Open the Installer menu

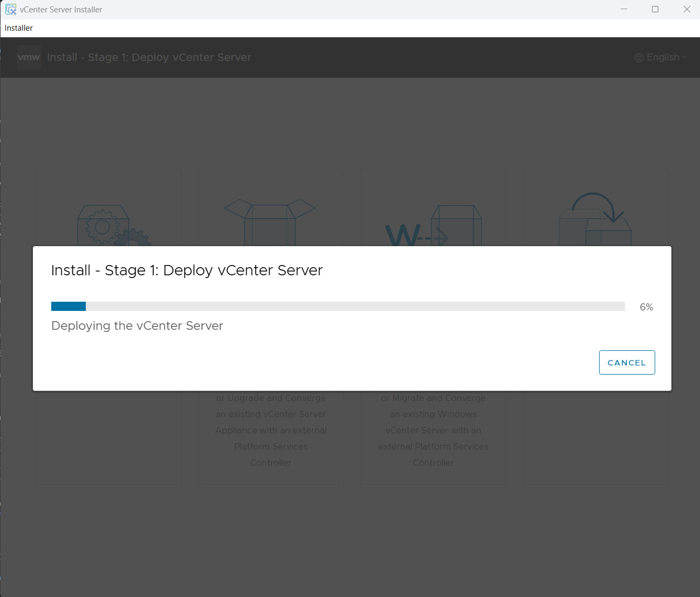click(x=19, y=28)
